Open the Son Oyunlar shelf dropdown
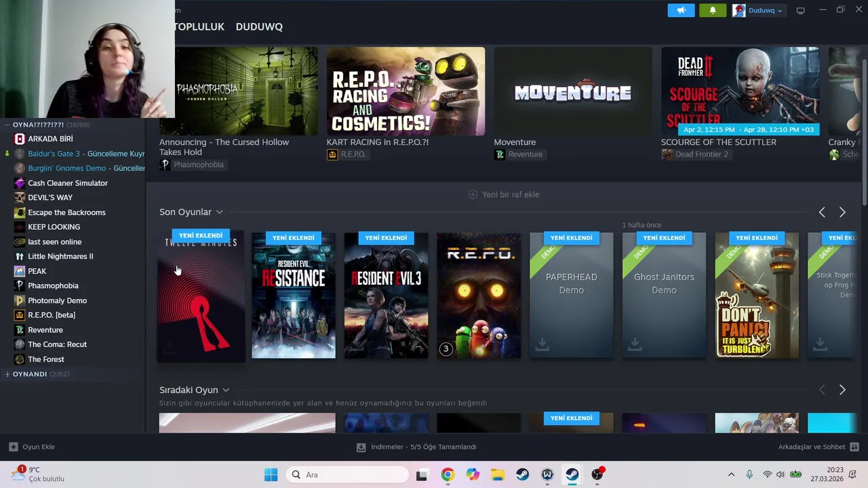868x488 pixels. click(219, 212)
